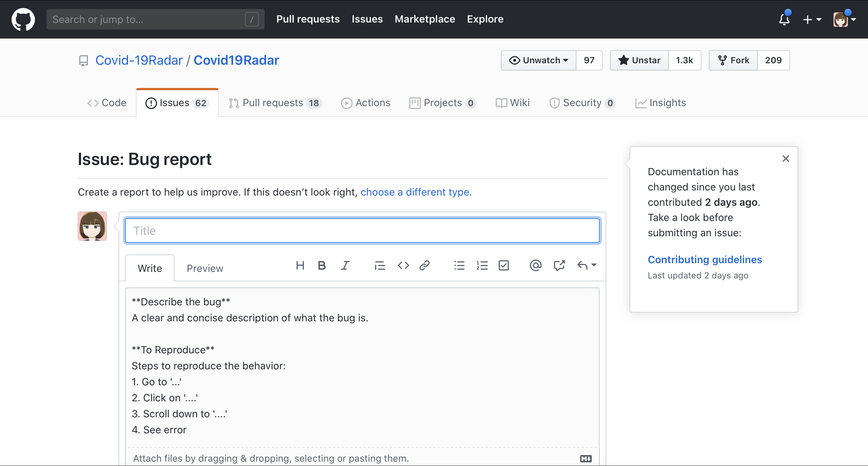Mention a user with @ icon
The height and width of the screenshot is (466, 868).
pyautogui.click(x=535, y=266)
